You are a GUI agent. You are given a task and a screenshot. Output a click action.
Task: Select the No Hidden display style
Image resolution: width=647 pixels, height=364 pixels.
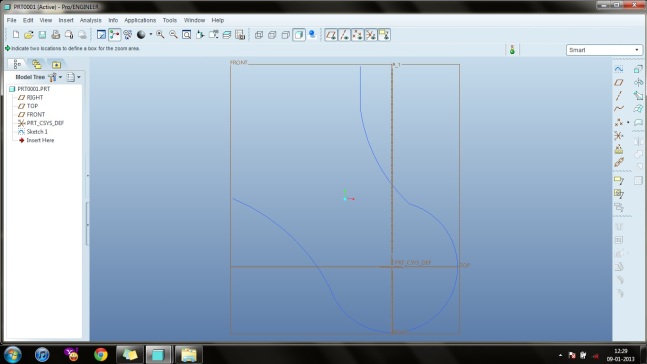pyautogui.click(x=286, y=35)
